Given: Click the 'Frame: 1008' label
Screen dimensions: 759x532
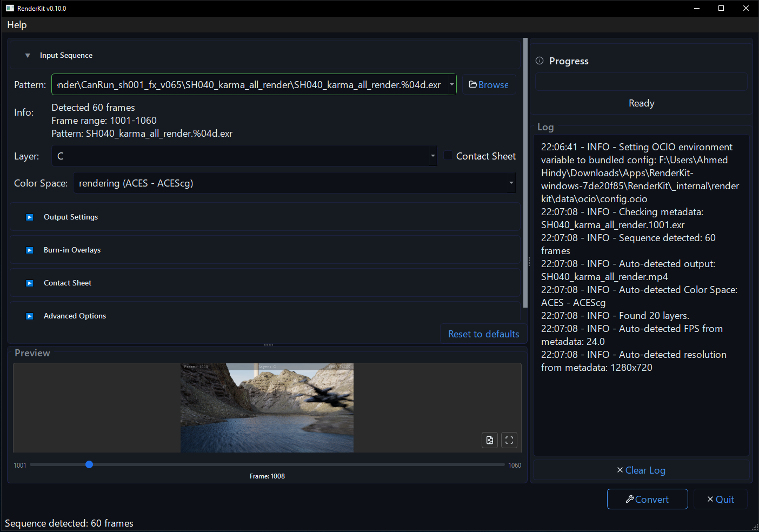Looking at the screenshot, I should pyautogui.click(x=267, y=476).
